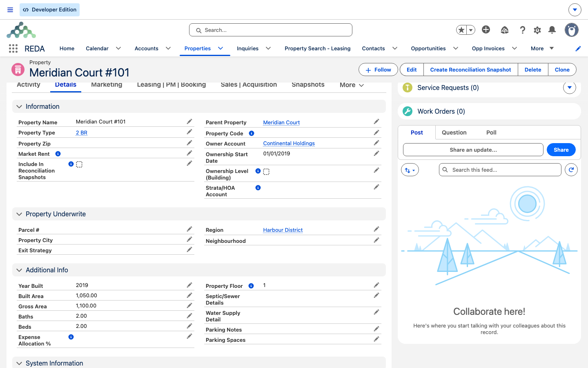The height and width of the screenshot is (368, 588).
Task: Open the user profile avatar
Action: pos(572,30)
